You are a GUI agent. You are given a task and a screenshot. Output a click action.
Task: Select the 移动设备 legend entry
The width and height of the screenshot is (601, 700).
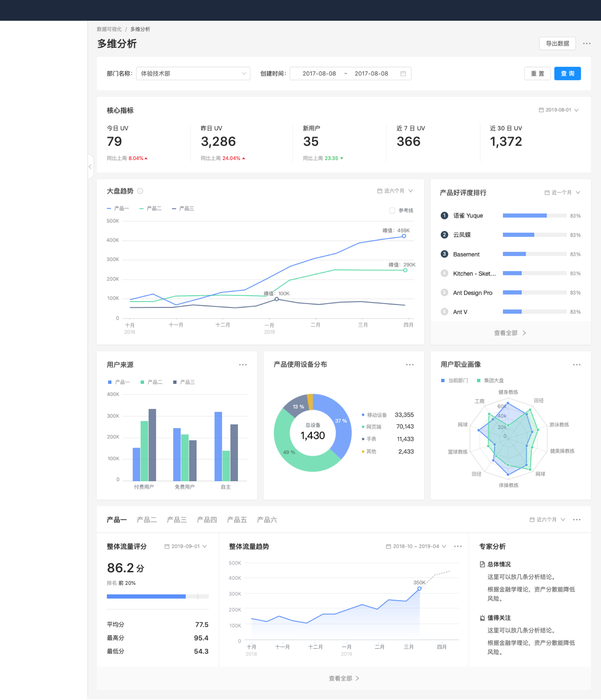click(x=388, y=415)
